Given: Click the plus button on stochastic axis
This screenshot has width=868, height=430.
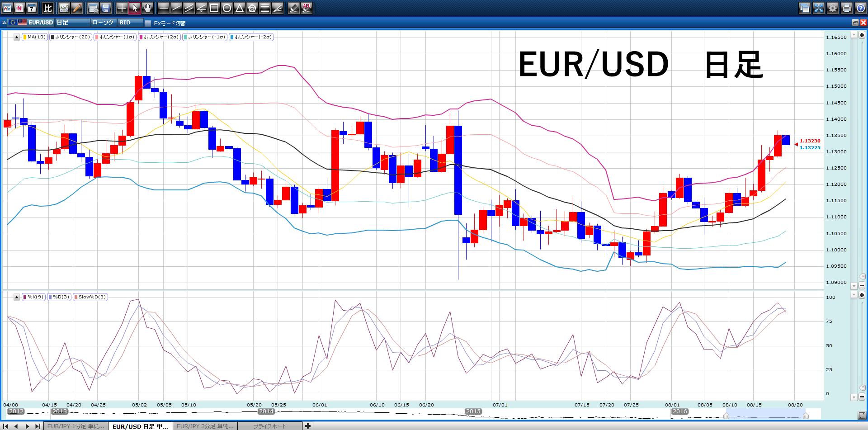Looking at the screenshot, I should [862, 295].
